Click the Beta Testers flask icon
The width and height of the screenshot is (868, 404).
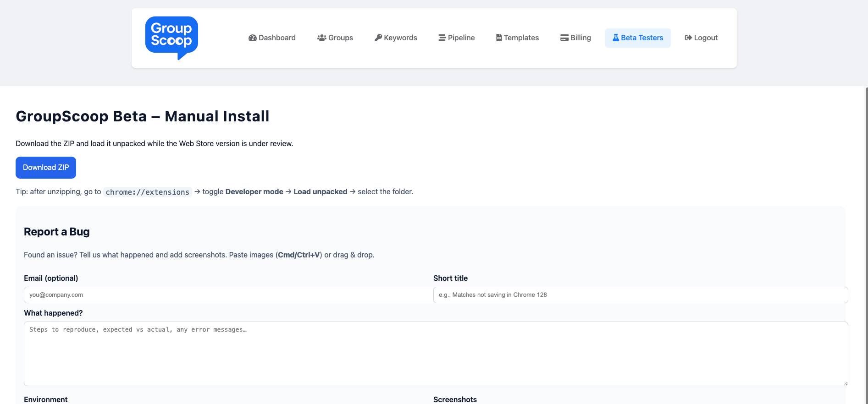click(x=616, y=38)
